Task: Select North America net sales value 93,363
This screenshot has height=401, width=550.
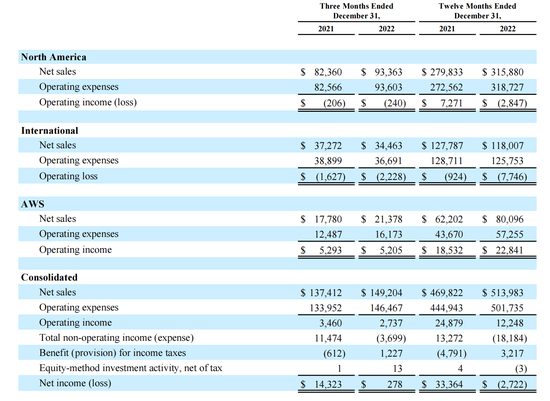Action: tap(388, 72)
